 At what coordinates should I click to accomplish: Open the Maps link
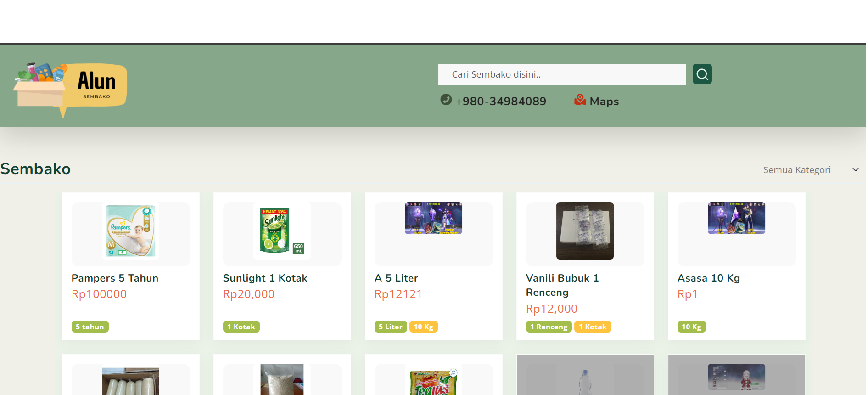(604, 102)
